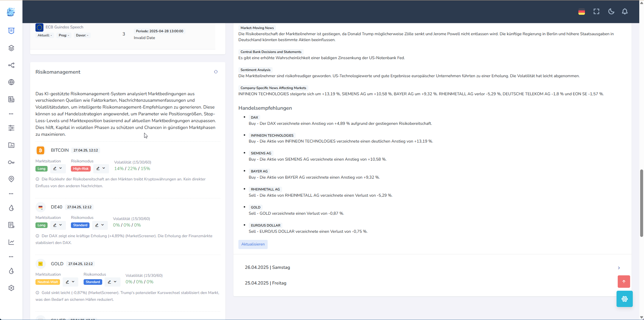Viewport: 644px width, 320px height.
Task: Click the Risikomanagement panel heading
Action: (x=58, y=72)
